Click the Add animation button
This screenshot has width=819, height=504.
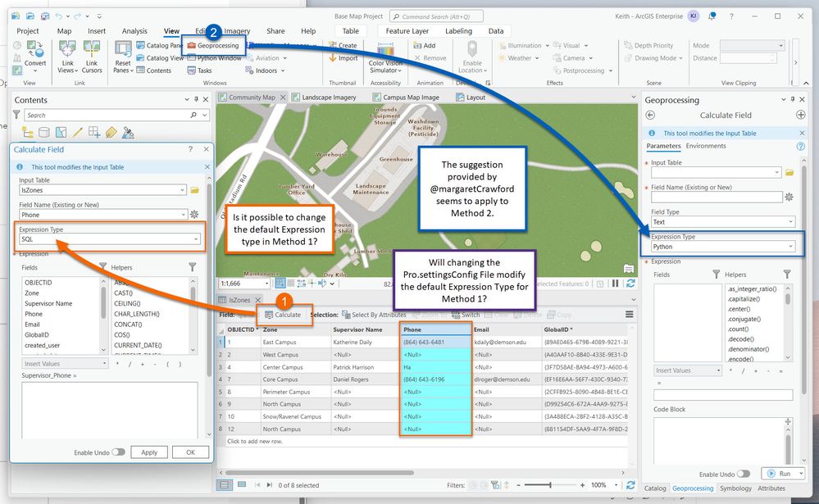tap(425, 45)
